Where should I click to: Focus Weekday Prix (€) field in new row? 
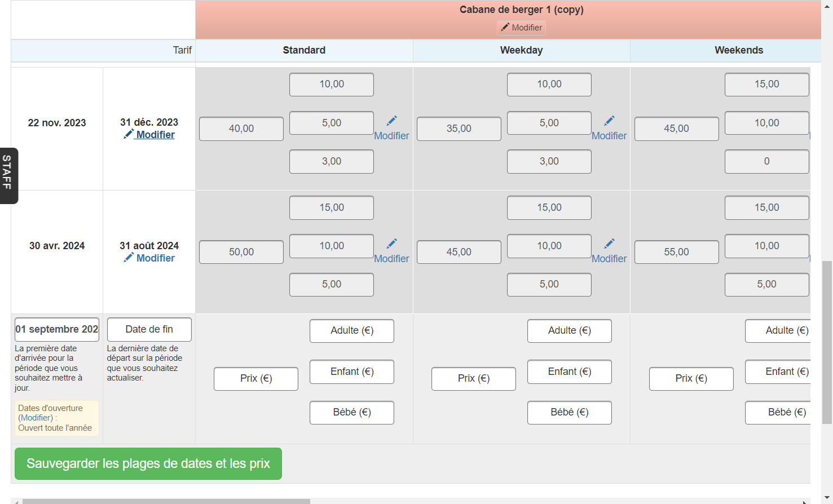[474, 379]
